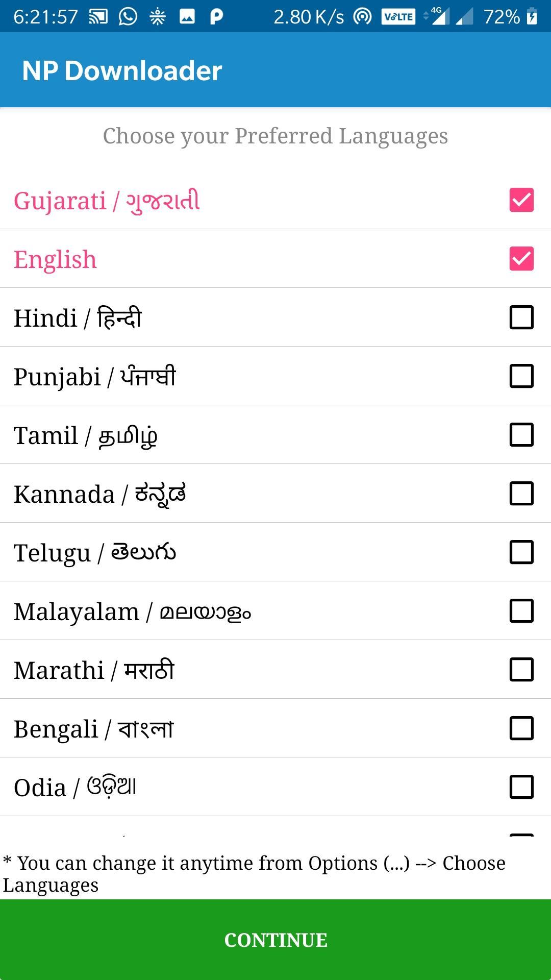Uncheck the Gujarati language checkbox
The width and height of the screenshot is (551, 980).
point(521,200)
